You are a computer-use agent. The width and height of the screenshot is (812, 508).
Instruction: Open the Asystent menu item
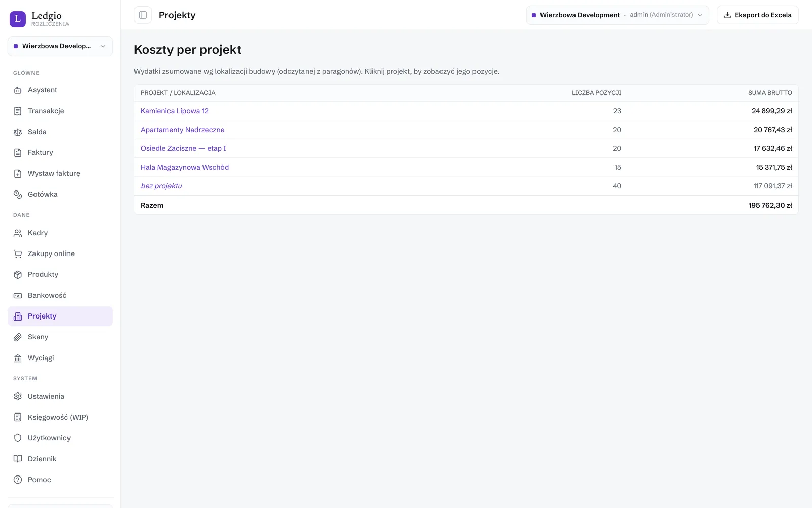[60, 90]
